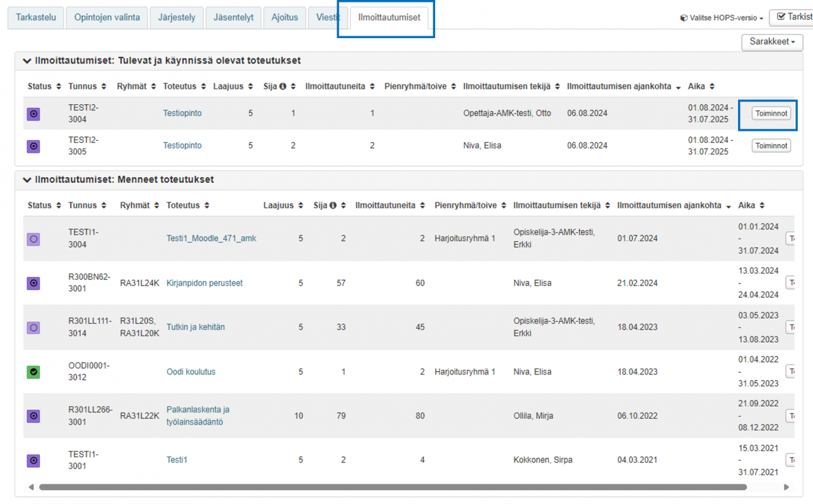The height and width of the screenshot is (504, 813).
Task: Open the Jäsentelyt tab
Action: click(x=233, y=18)
